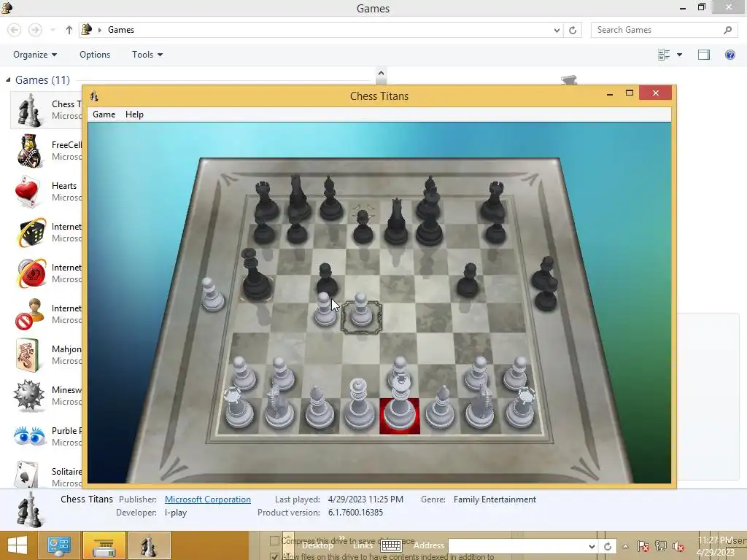This screenshot has height=560, width=747.
Task: Click the taskbar address refresh button
Action: [608, 546]
